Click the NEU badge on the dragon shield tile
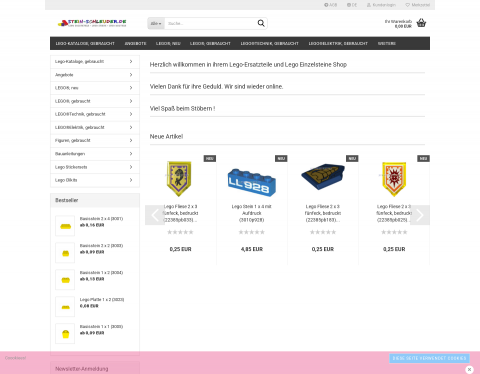This screenshot has width=480, height=374. [210, 158]
